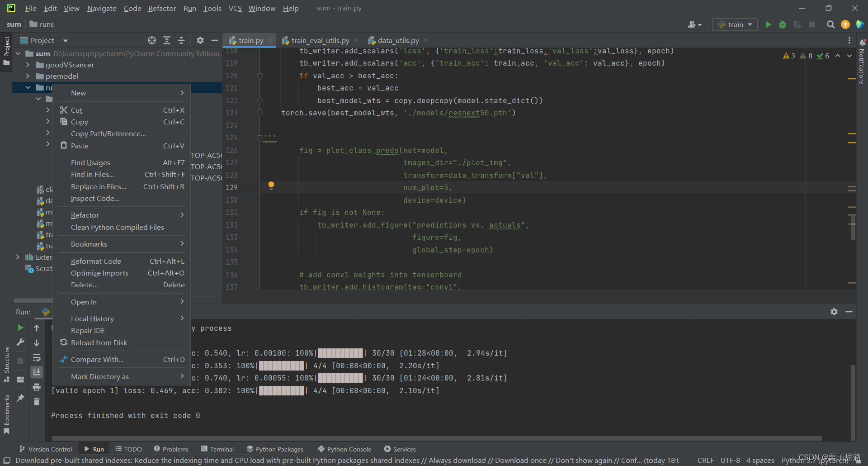Expand the premodel folder
Viewport: 868px width, 466px height.
click(28, 76)
